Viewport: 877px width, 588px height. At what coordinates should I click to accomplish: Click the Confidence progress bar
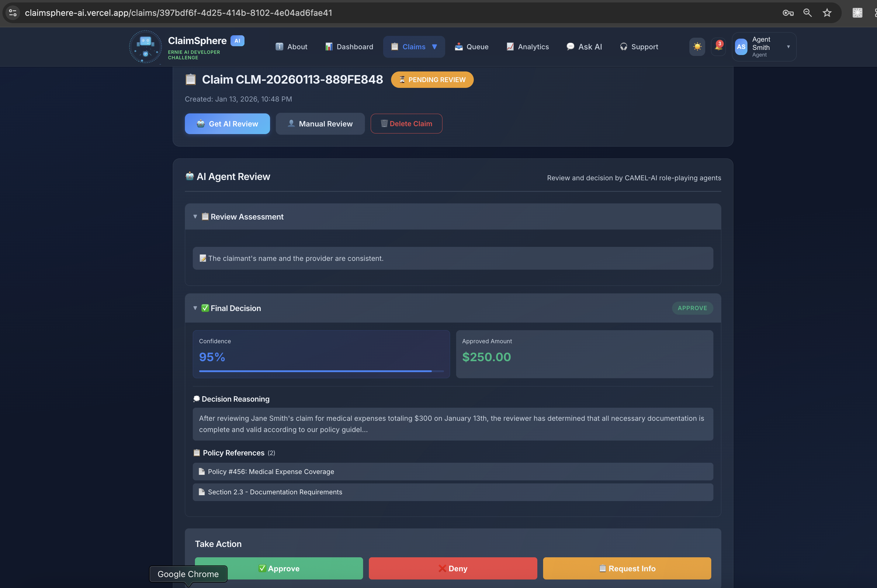coord(321,371)
